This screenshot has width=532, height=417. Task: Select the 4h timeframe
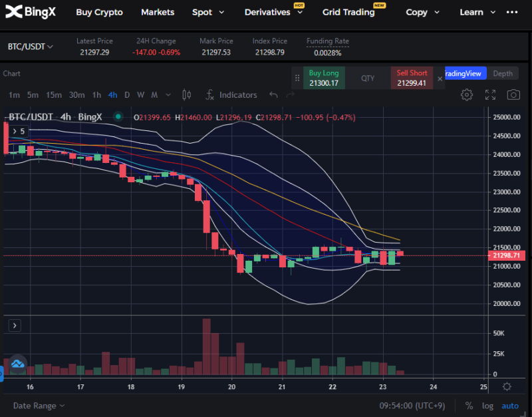point(112,94)
